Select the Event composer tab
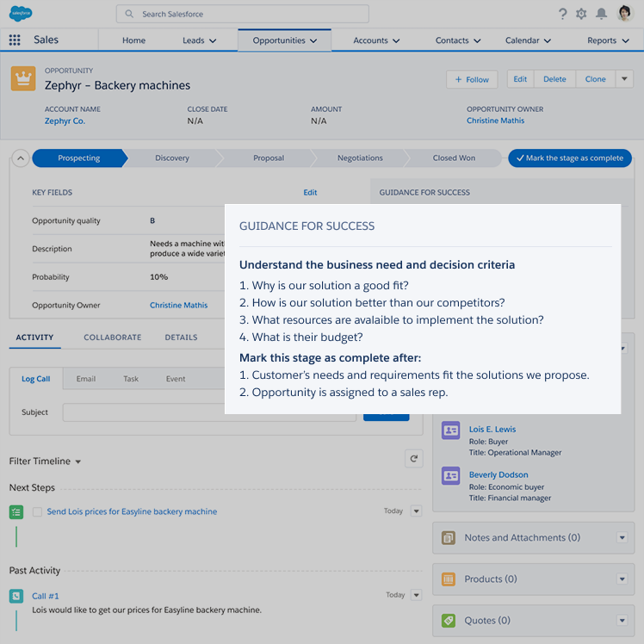The height and width of the screenshot is (644, 644). 176,379
